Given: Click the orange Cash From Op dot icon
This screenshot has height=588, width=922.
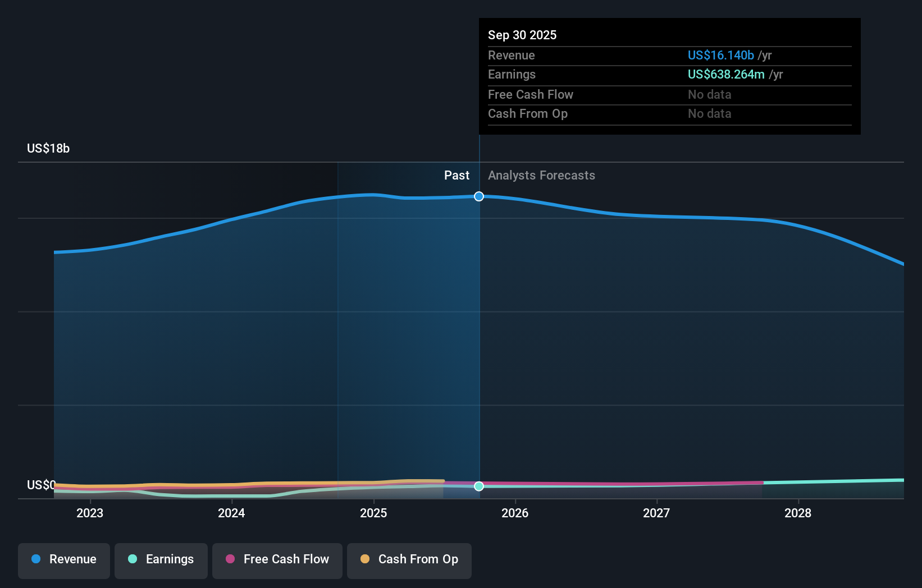Looking at the screenshot, I should [366, 559].
